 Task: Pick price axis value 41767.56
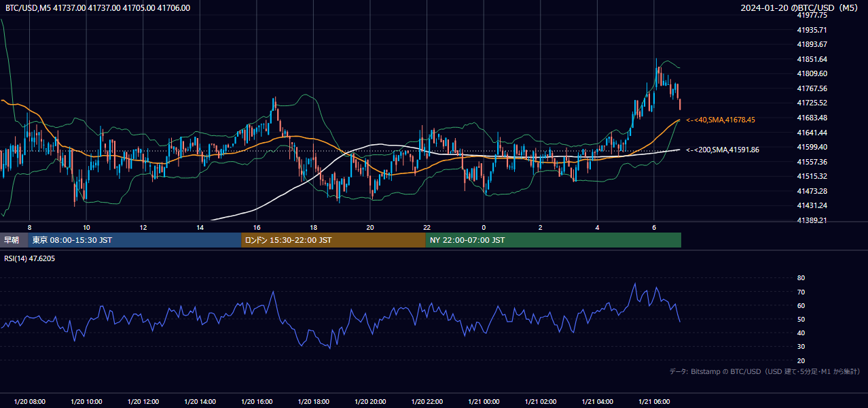(812, 88)
